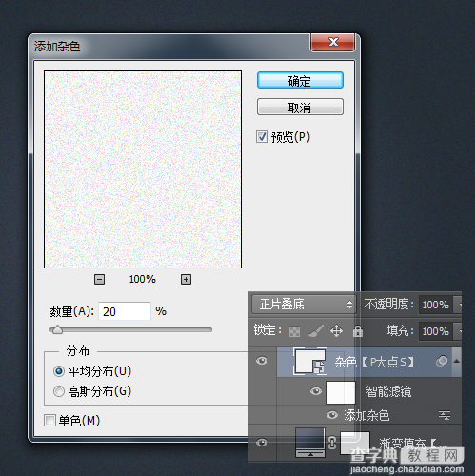The height and width of the screenshot is (476, 475).
Task: Click the 取消 cancel button
Action: point(300,107)
